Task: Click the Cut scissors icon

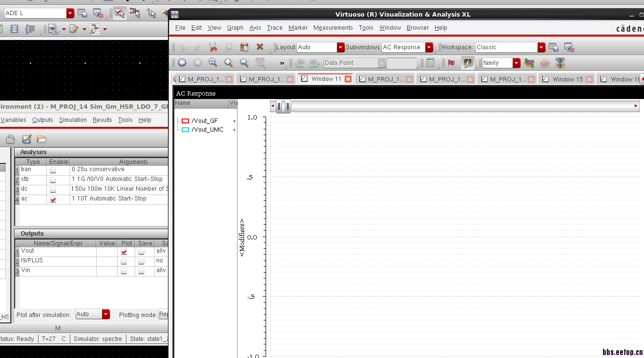Action: (213, 47)
